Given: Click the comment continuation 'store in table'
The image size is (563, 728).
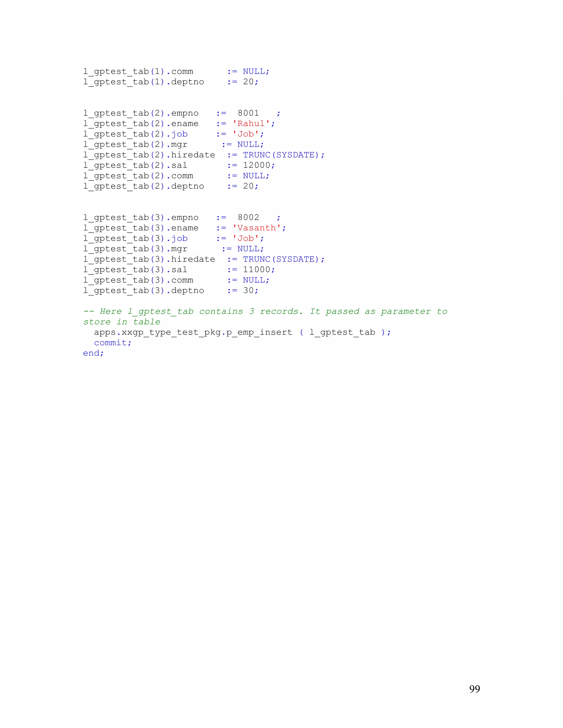Looking at the screenshot, I should [122, 322].
